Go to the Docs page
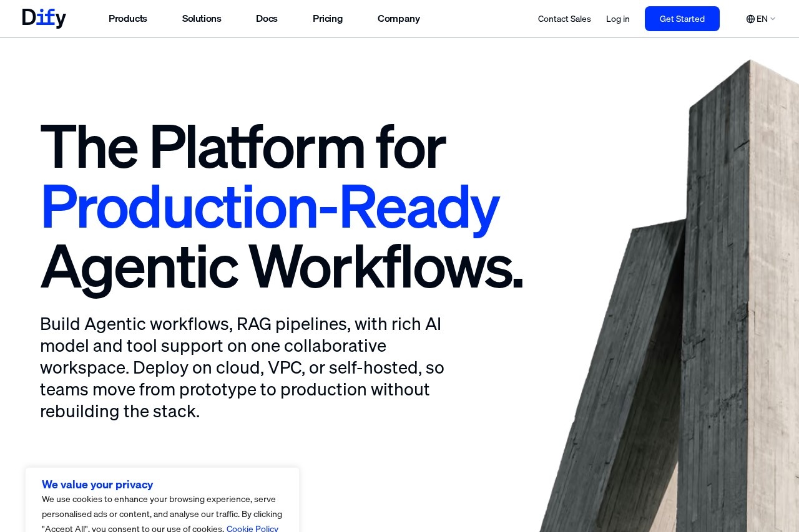799x532 pixels. point(267,19)
